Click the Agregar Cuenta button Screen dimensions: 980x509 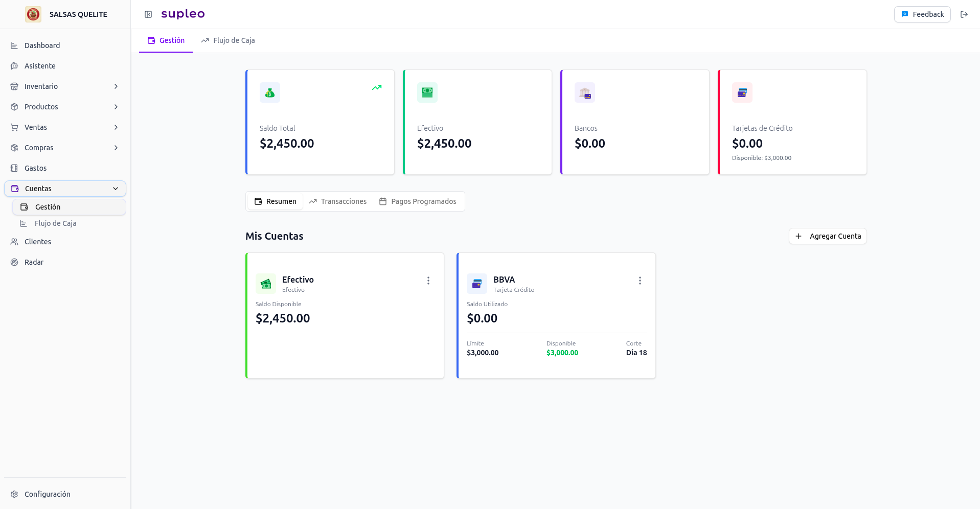pyautogui.click(x=827, y=236)
